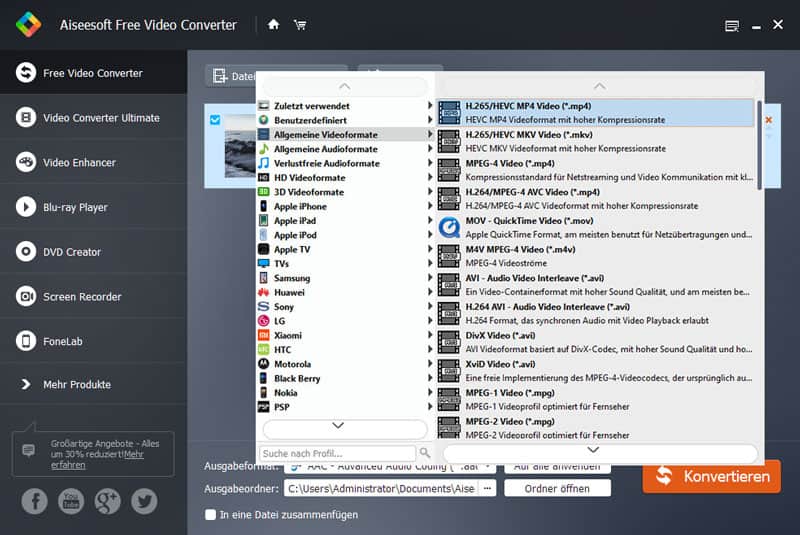
Task: Browse output folder with three-dots button
Action: [487, 488]
